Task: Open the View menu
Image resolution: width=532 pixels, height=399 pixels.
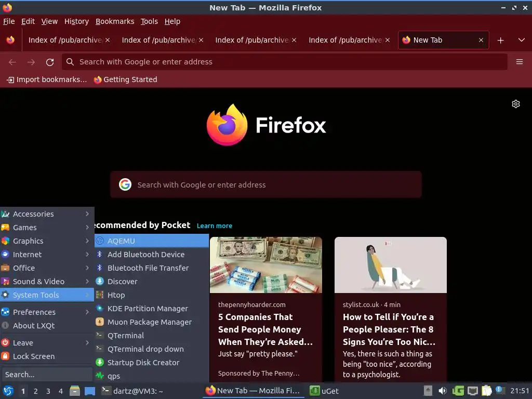Action: (x=49, y=21)
